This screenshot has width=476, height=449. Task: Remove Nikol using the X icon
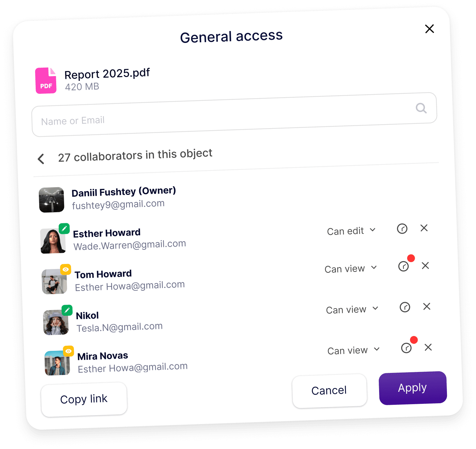[x=427, y=306]
